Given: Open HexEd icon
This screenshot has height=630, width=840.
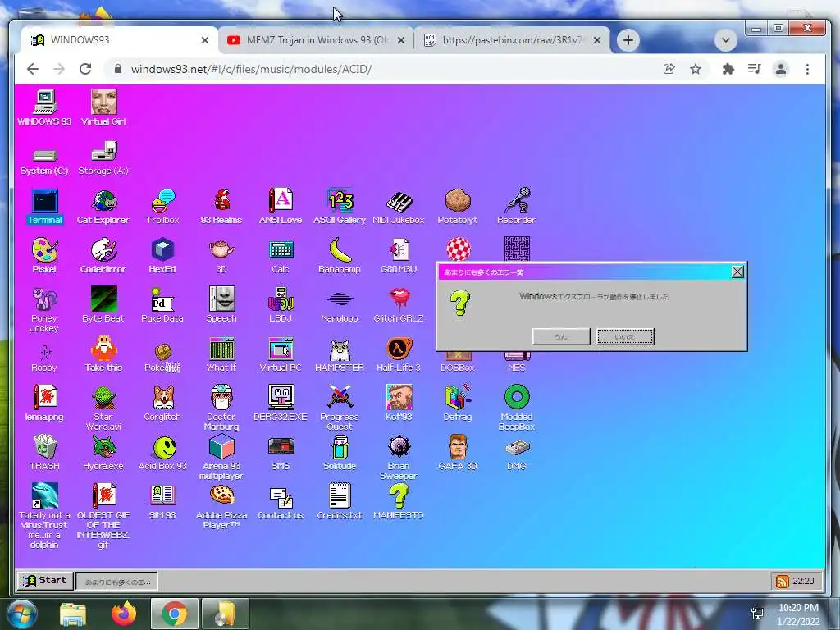Looking at the screenshot, I should (x=162, y=256).
